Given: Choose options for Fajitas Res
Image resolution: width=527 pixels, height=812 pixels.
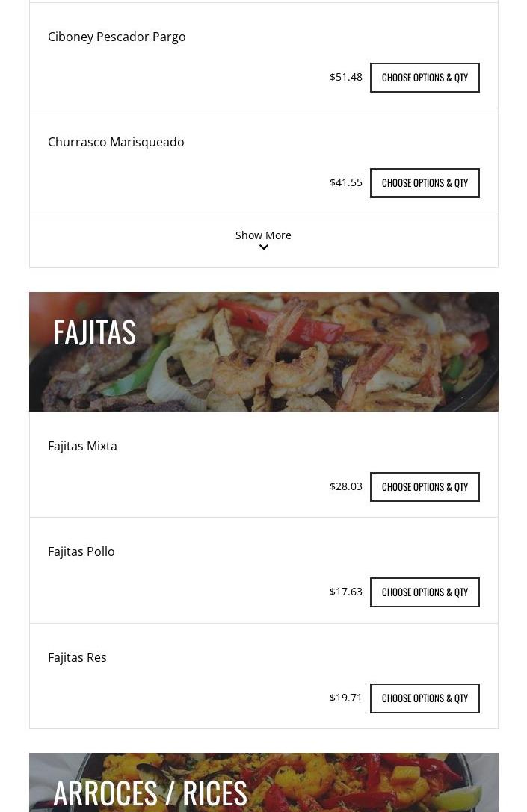Looking at the screenshot, I should point(425,698).
